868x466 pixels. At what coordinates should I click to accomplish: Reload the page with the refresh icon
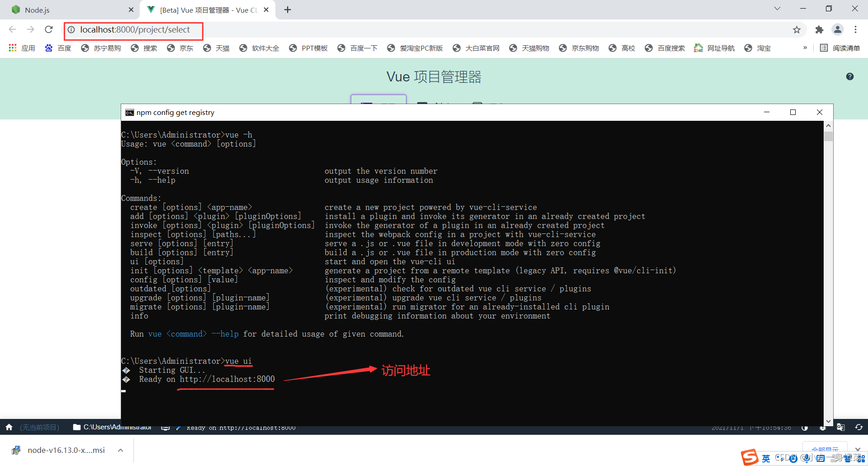click(49, 29)
